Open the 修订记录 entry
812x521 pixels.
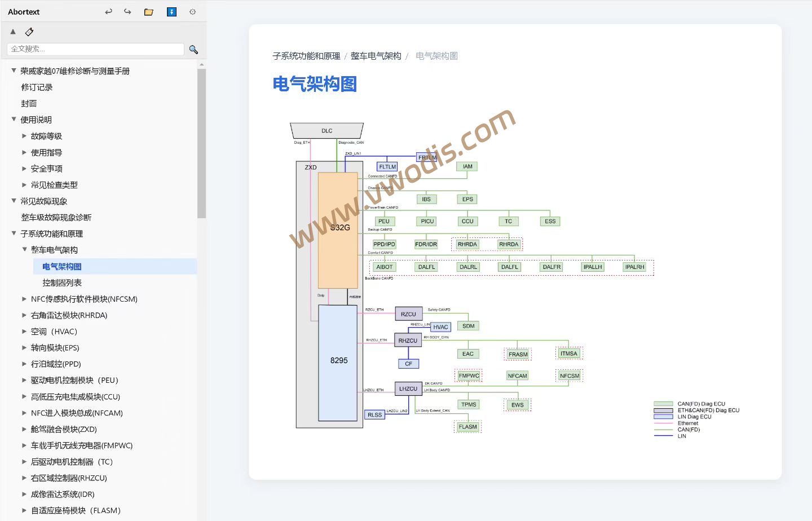[x=37, y=87]
